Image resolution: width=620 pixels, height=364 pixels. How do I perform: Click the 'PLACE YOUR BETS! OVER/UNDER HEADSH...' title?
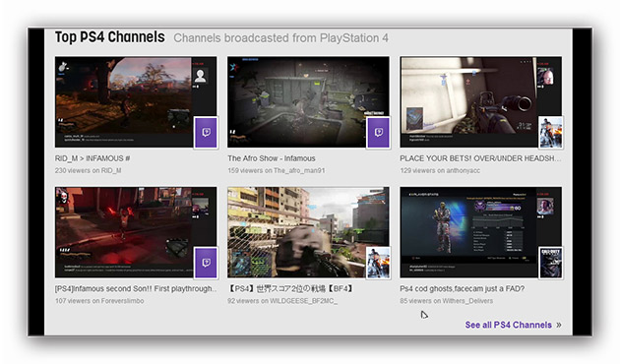pos(480,158)
